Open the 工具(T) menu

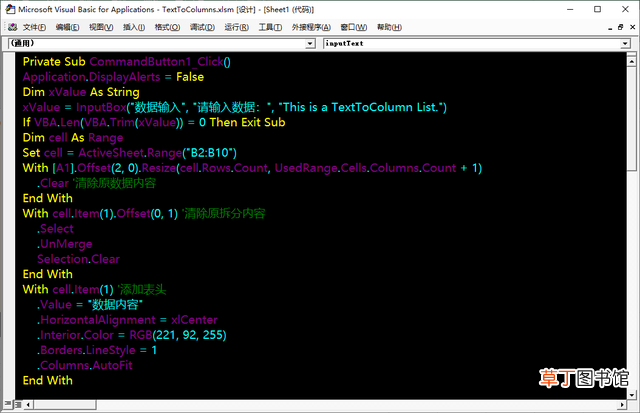pyautogui.click(x=270, y=27)
